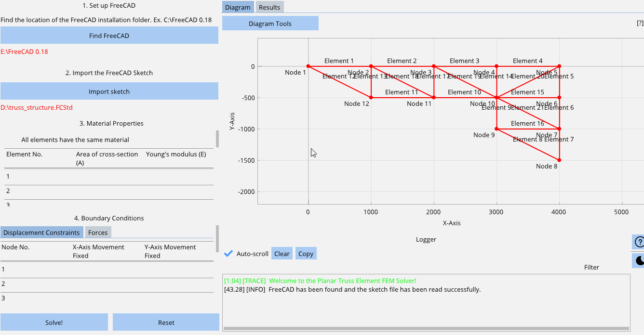Click the 'Element No.' column header
Screen dimensions: 644x335
(x=25, y=154)
